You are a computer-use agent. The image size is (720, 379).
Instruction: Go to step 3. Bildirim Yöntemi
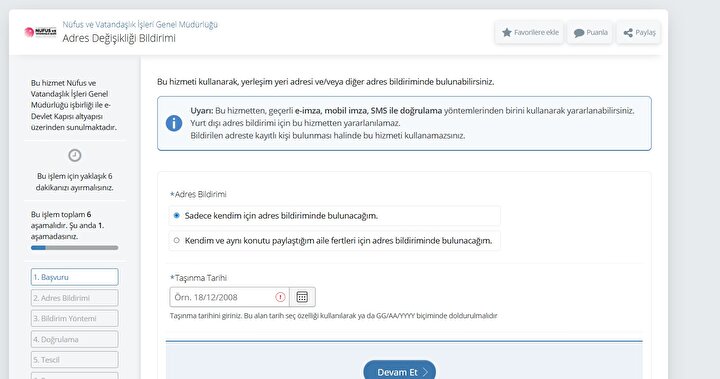74,318
